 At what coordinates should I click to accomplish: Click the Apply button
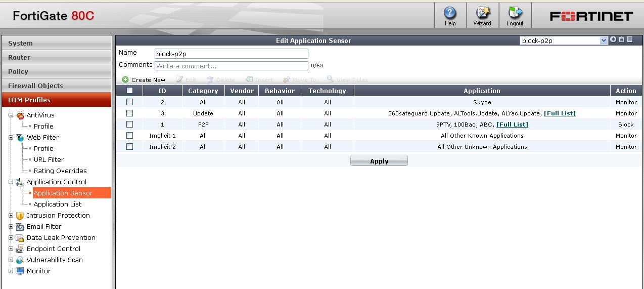coord(379,161)
